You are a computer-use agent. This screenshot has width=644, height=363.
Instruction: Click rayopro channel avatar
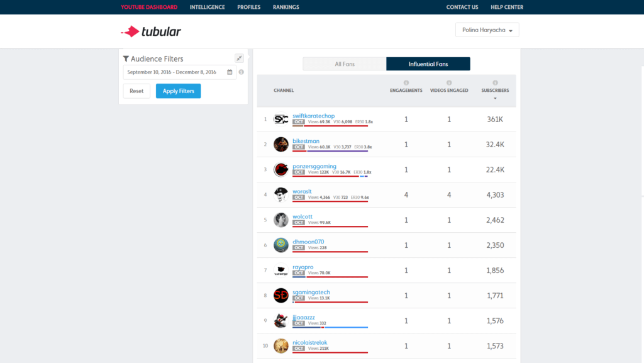[281, 270]
